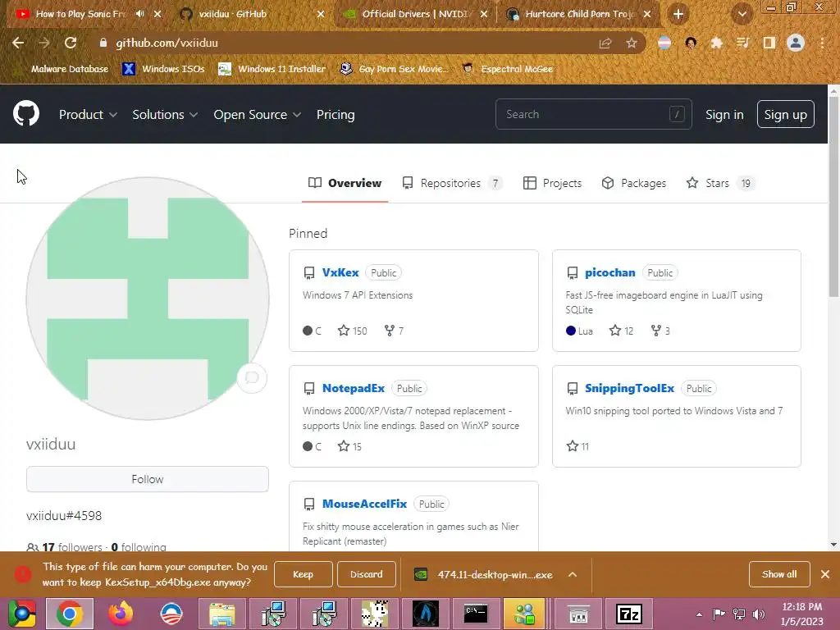Click the Sign in link
This screenshot has height=630, width=840.
point(724,115)
